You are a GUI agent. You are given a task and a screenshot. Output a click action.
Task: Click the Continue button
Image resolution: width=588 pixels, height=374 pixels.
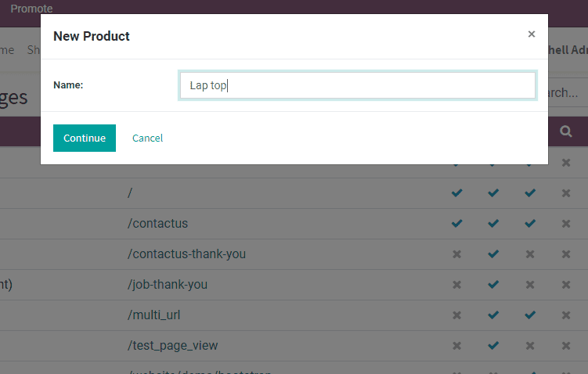(x=85, y=138)
